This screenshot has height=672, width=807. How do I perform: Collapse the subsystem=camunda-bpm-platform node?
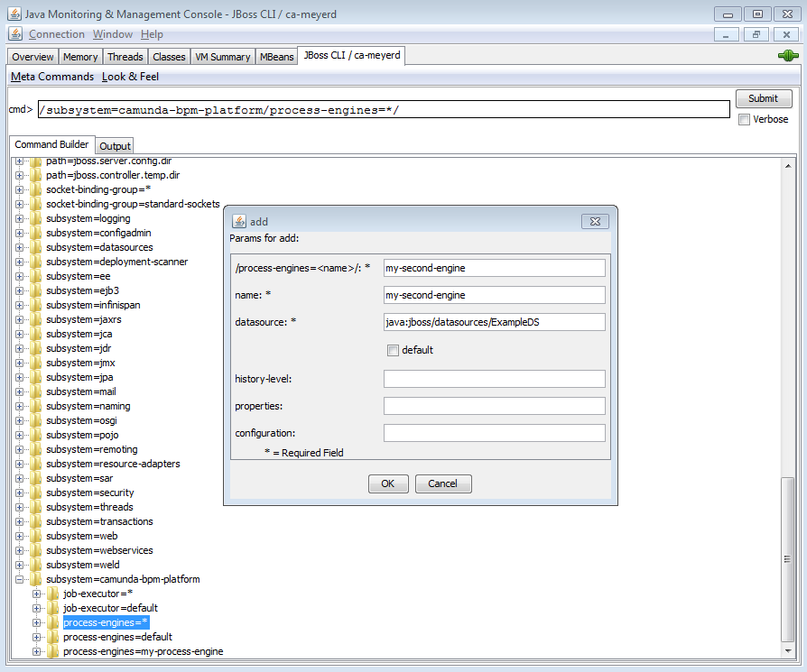pyautogui.click(x=19, y=579)
